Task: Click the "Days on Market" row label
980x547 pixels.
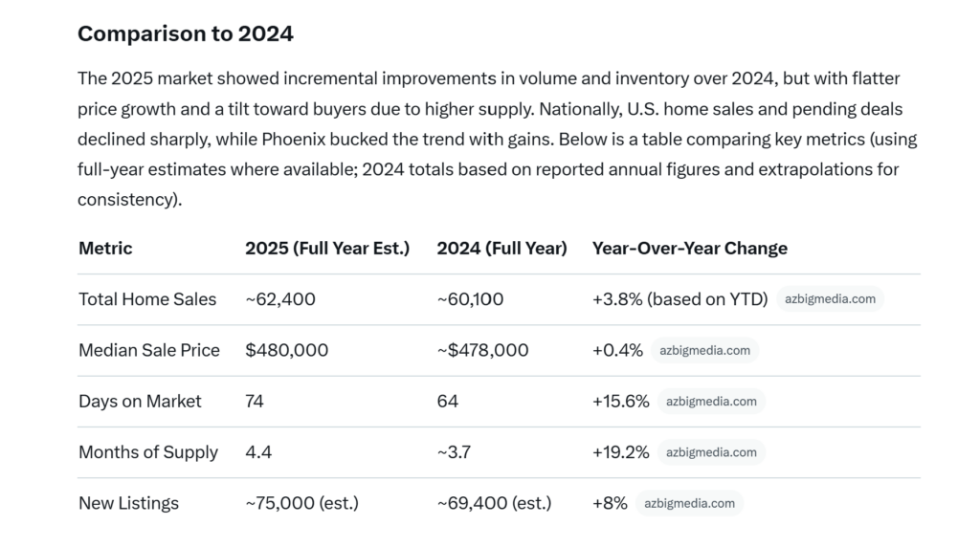Action: coord(140,402)
